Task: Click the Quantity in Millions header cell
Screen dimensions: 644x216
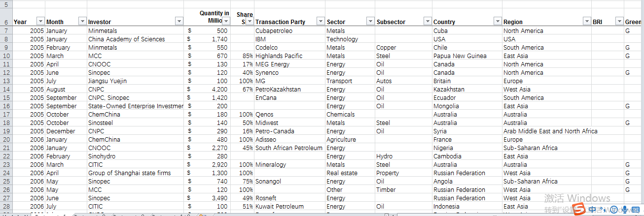Action: 209,17
